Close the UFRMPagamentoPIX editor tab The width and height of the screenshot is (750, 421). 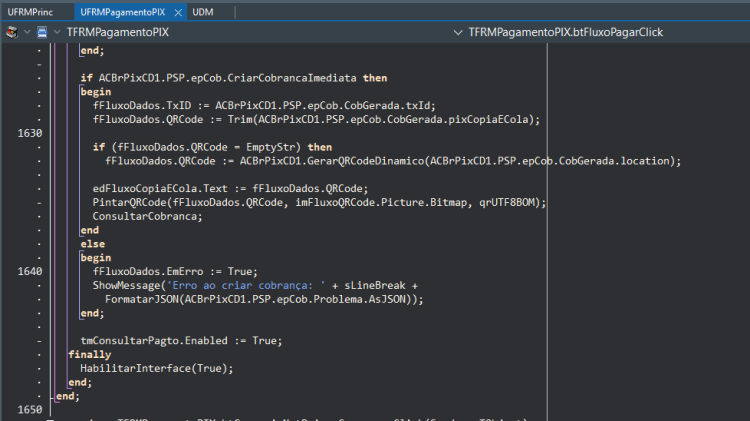pos(178,12)
